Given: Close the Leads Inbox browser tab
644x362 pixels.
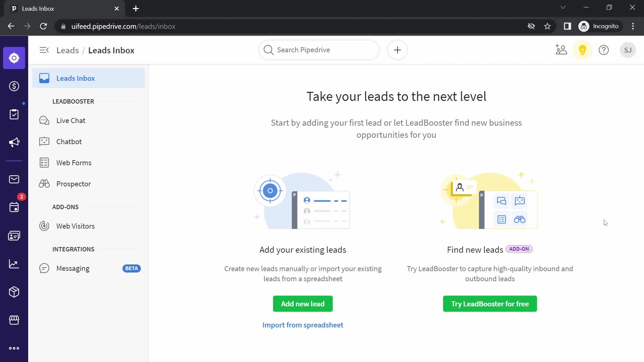Looking at the screenshot, I should point(117,9).
